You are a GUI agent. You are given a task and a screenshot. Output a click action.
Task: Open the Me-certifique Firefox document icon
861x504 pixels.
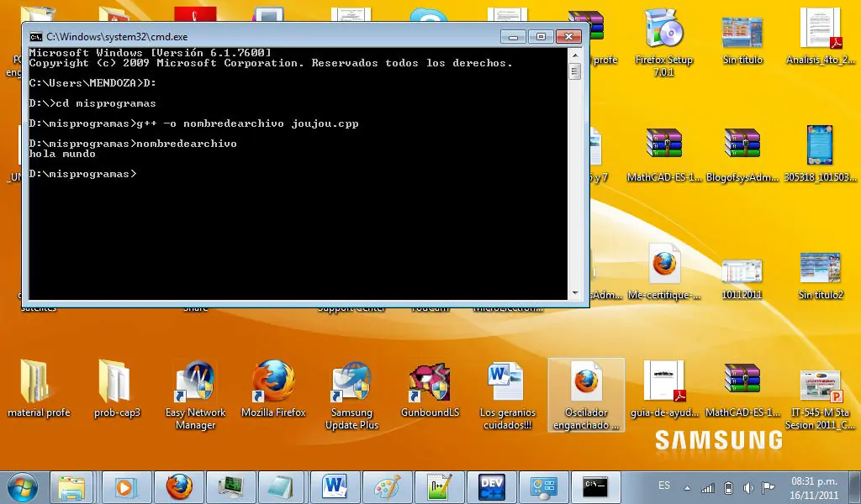coord(664,272)
